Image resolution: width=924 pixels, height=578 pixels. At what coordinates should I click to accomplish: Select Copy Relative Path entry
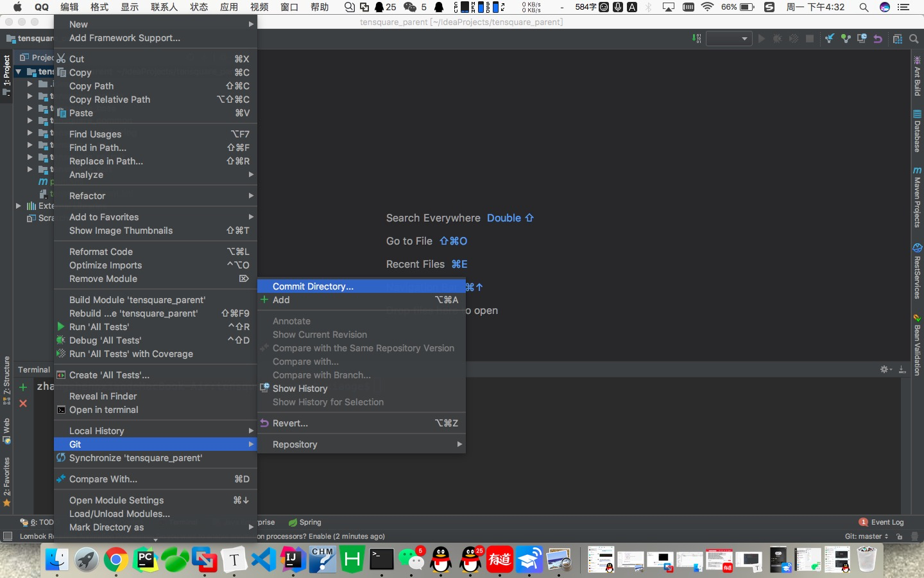point(156,100)
